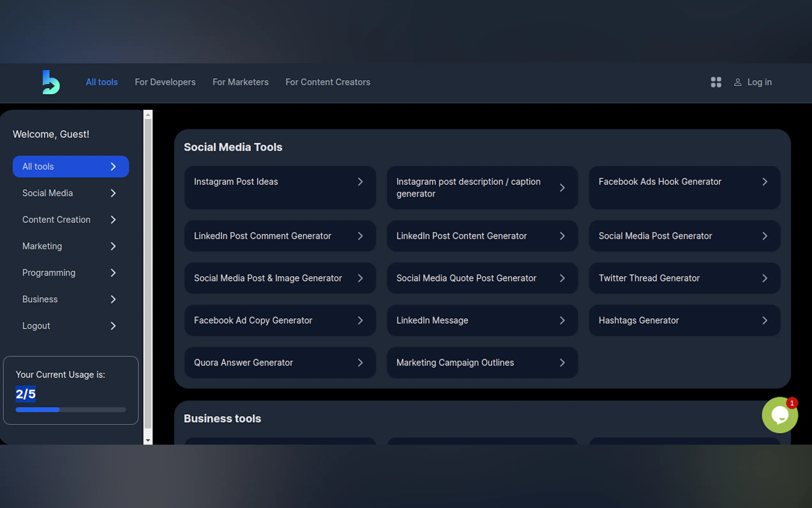This screenshot has width=812, height=508.
Task: Open the green chat bubble widget
Action: pos(779,415)
